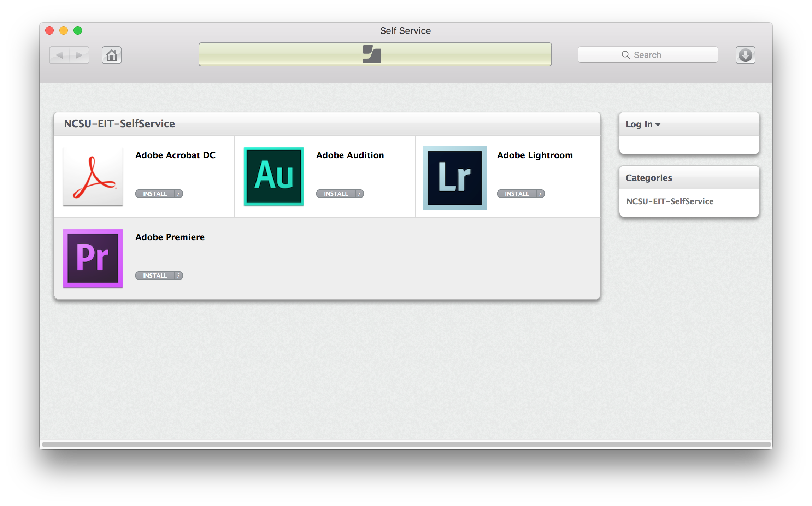The height and width of the screenshot is (506, 812).
Task: Select NCSU-EIT-SelfService under Categories
Action: (670, 201)
